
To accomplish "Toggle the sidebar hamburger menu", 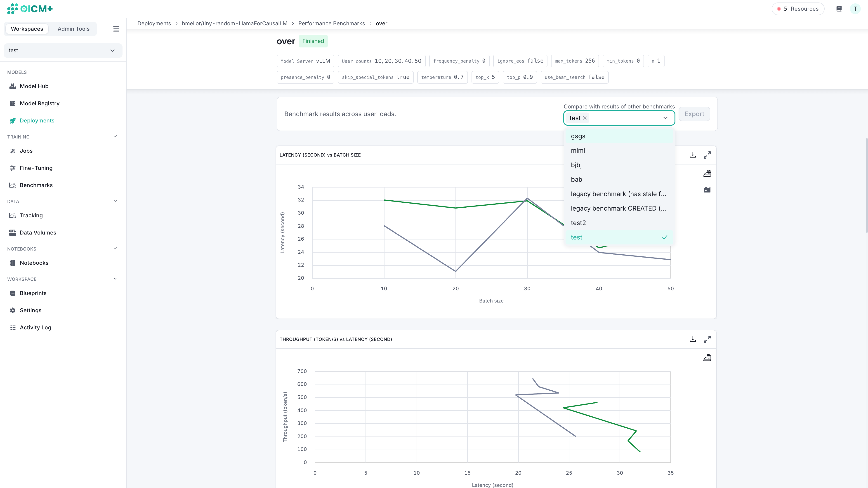I will [x=116, y=29].
